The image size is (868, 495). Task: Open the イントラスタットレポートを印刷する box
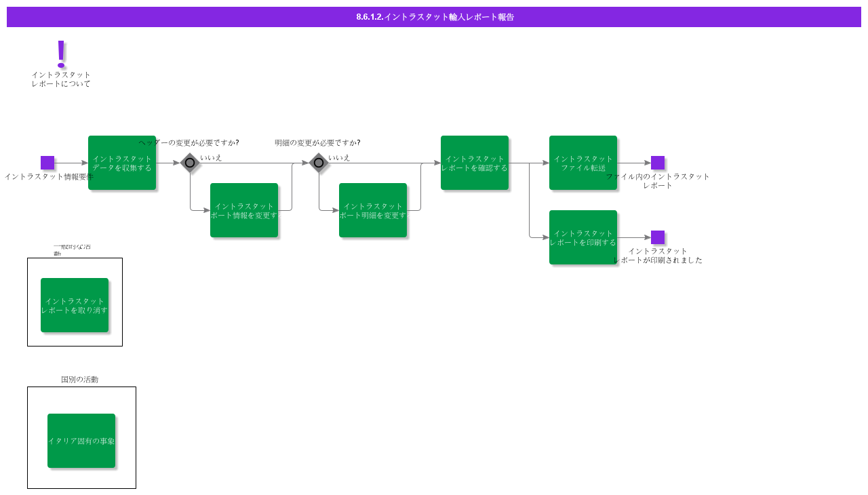click(583, 237)
